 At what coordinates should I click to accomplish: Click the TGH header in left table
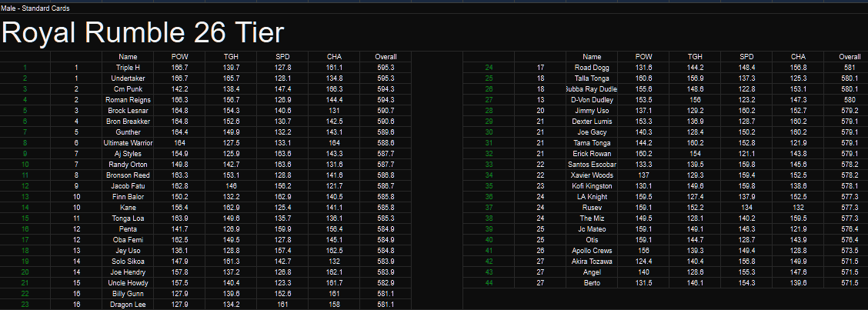pyautogui.click(x=231, y=57)
